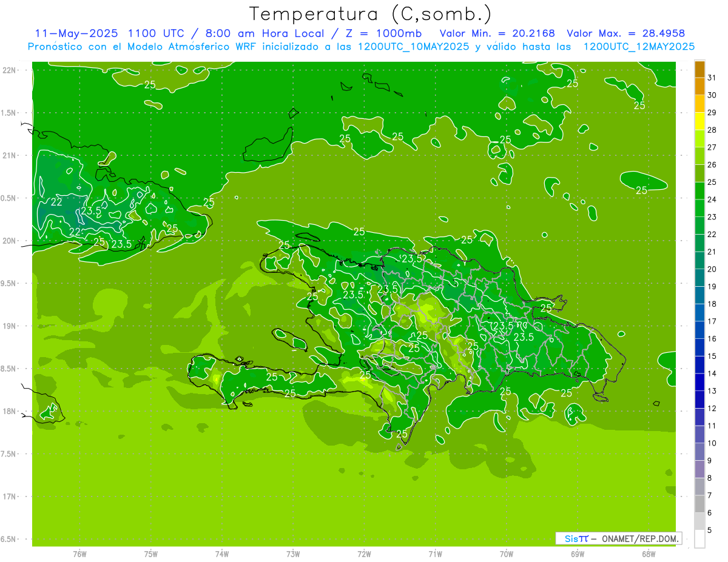Click the legend scale value 8
This screenshot has height=562, width=728.
pyautogui.click(x=710, y=478)
